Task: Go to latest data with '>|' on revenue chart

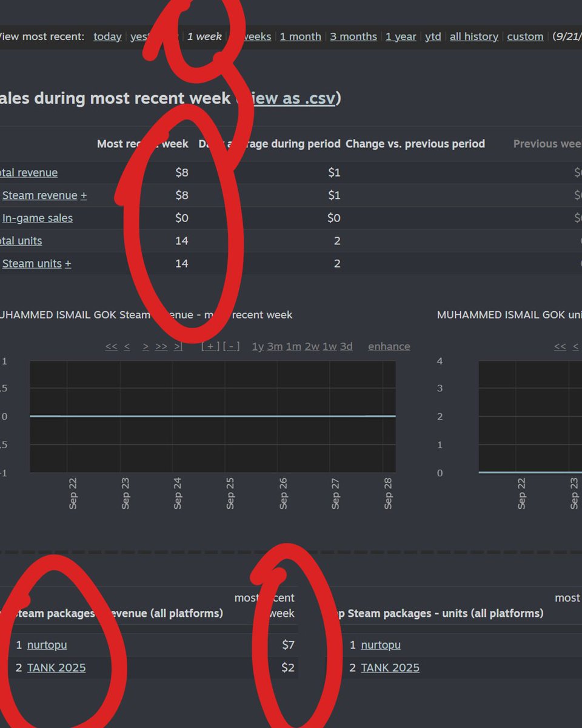Action: coord(178,346)
